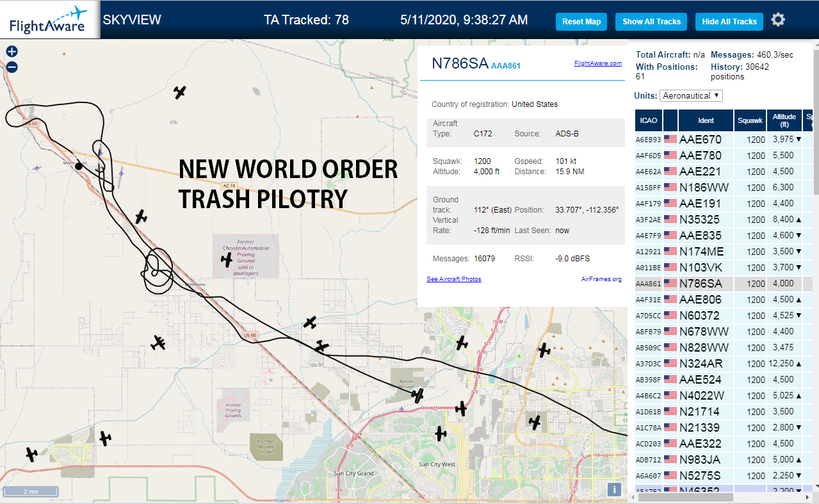Select AAE670 row in aircraft table
Viewport: 819px width, 504px height.
coord(724,139)
